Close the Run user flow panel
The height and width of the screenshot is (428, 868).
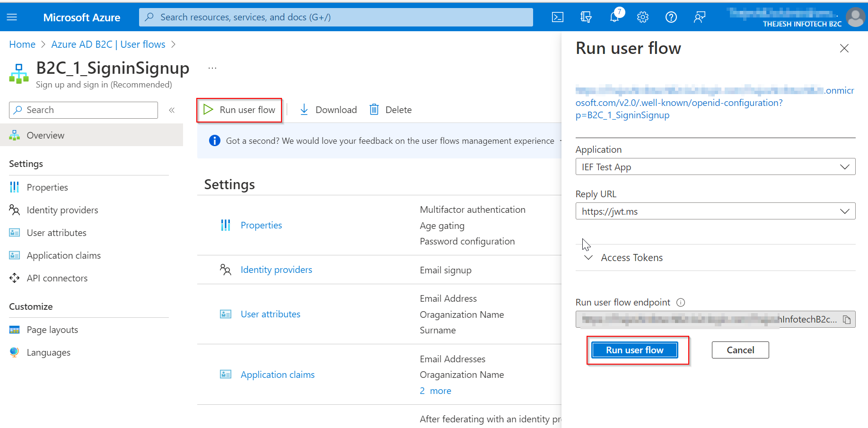(x=844, y=48)
